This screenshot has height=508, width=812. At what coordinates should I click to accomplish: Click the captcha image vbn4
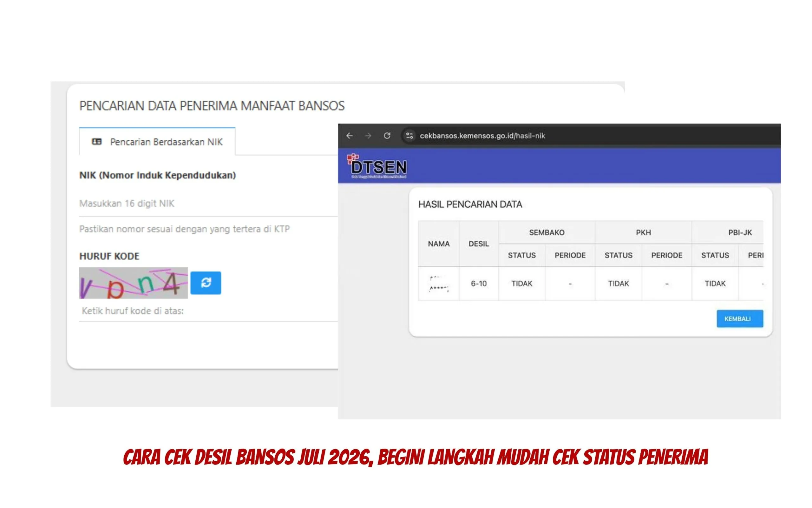click(133, 283)
